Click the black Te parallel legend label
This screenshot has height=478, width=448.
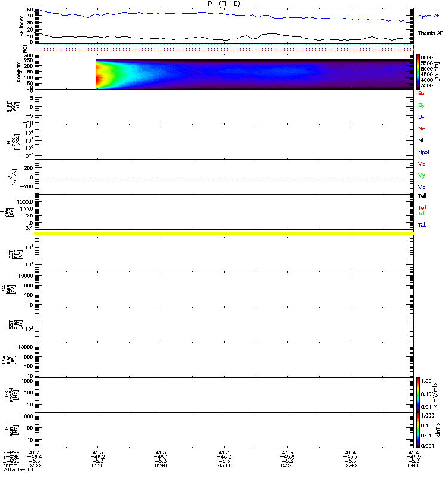pos(422,196)
